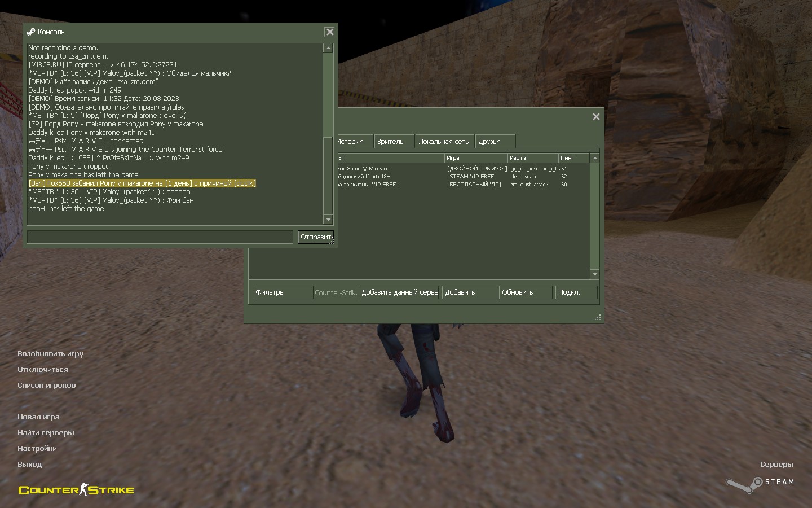Viewport: 812px width, 508px height.
Task: Click the console scrollbar down arrow
Action: 328,220
